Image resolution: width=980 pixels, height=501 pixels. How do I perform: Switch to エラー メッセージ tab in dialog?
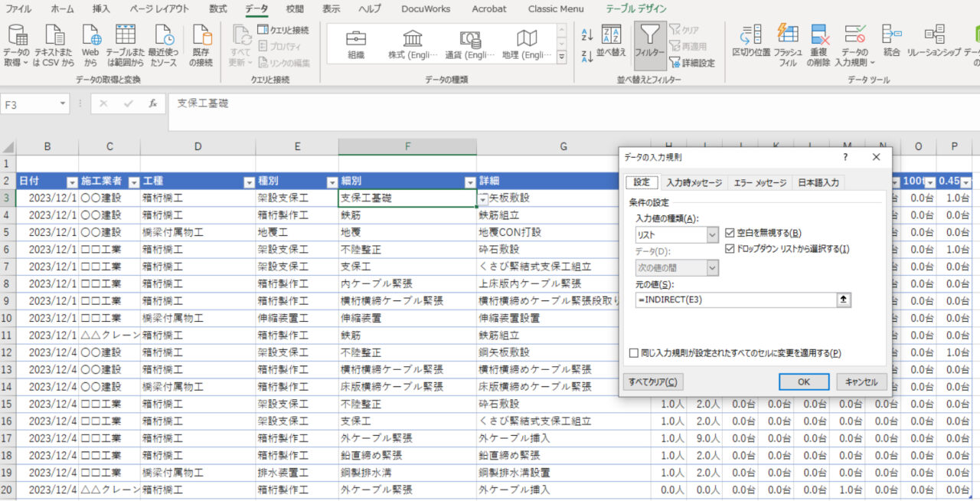pyautogui.click(x=759, y=182)
